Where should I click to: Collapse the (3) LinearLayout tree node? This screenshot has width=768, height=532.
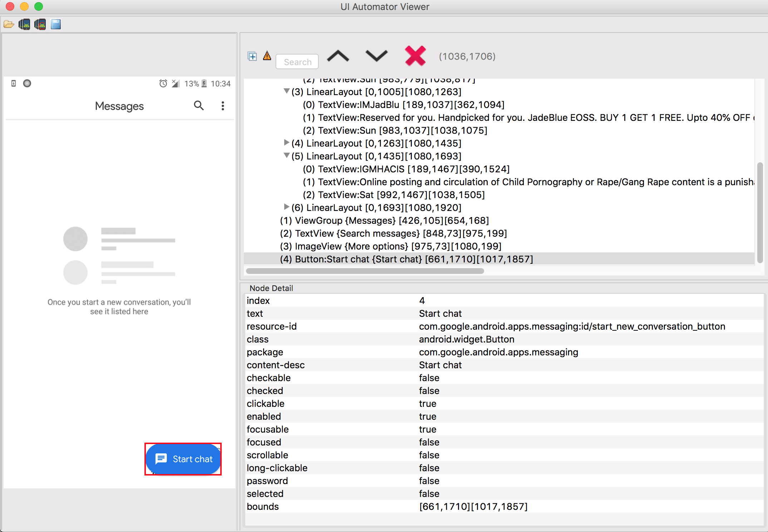pos(286,92)
